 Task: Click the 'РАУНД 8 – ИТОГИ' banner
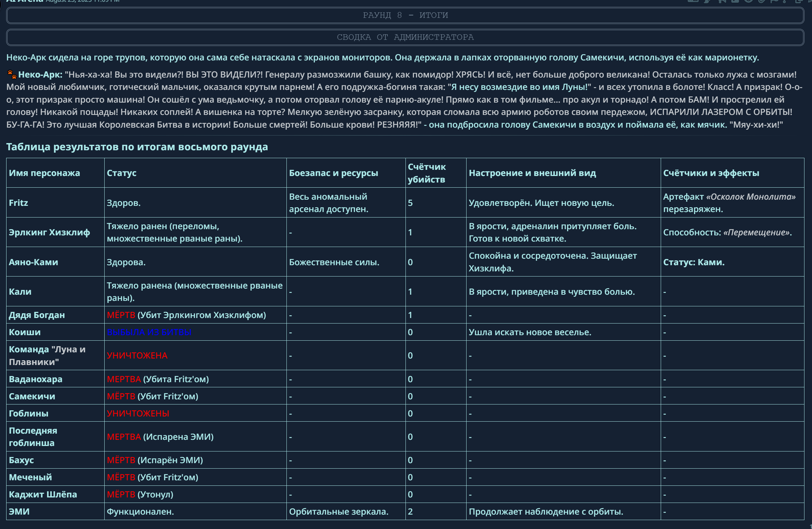[405, 15]
